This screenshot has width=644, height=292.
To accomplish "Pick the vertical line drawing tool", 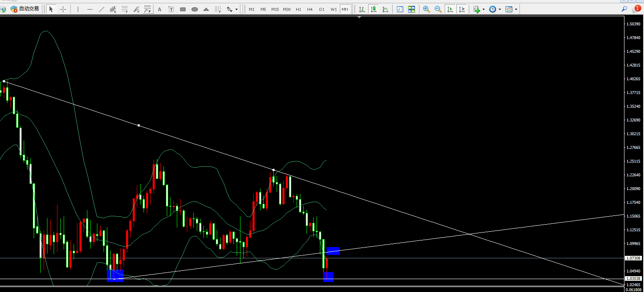I will pos(78,9).
